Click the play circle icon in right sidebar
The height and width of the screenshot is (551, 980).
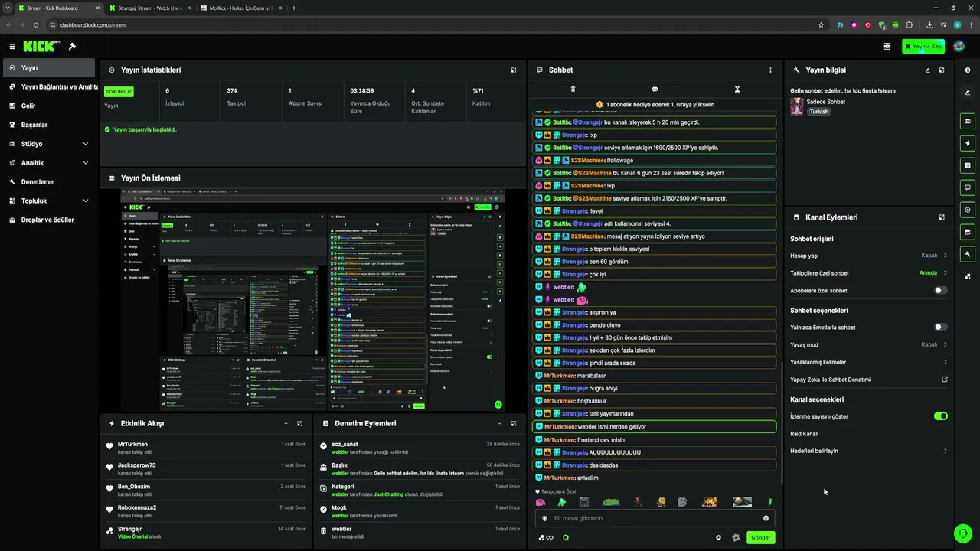coord(968,210)
